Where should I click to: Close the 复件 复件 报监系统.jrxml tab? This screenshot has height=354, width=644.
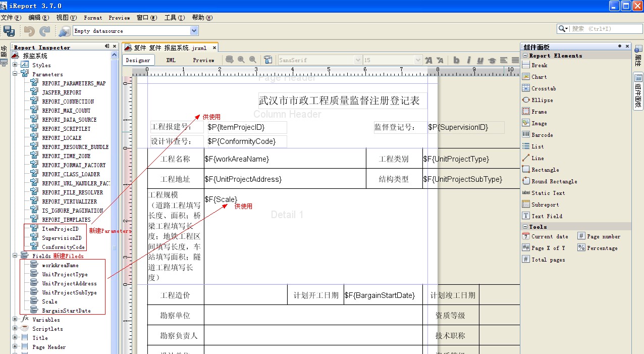[214, 48]
